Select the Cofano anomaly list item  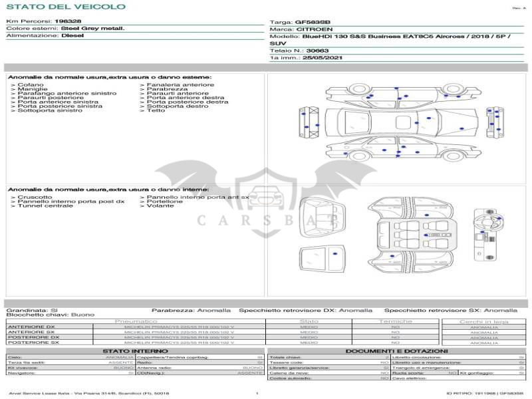[x=31, y=85]
